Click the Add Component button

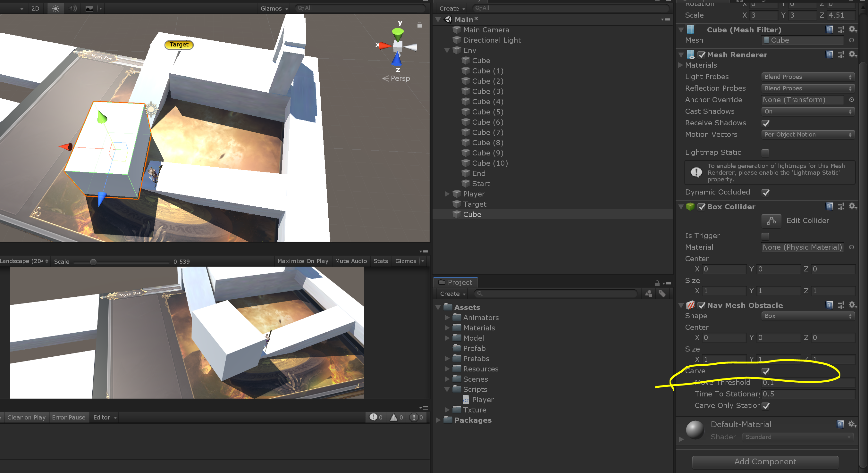point(765,461)
